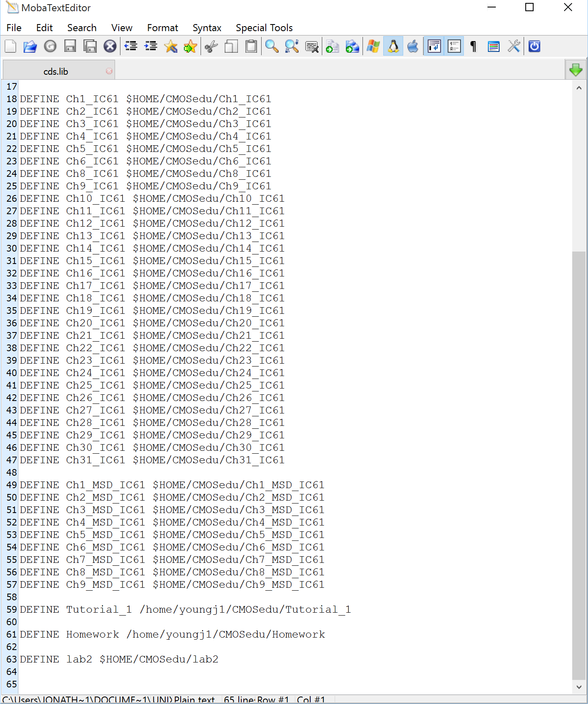Click the colored lines toolbar icon

click(x=494, y=46)
